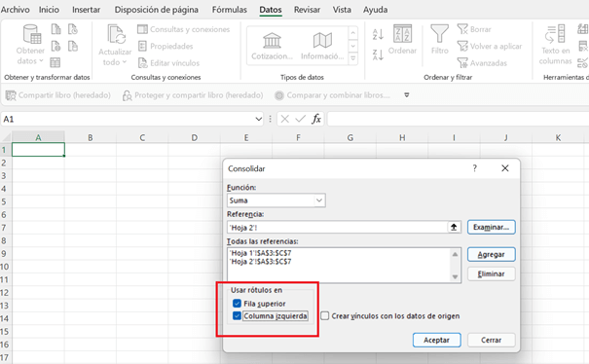This screenshot has width=589, height=364.
Task: Open the Archivo tab
Action: [15, 10]
